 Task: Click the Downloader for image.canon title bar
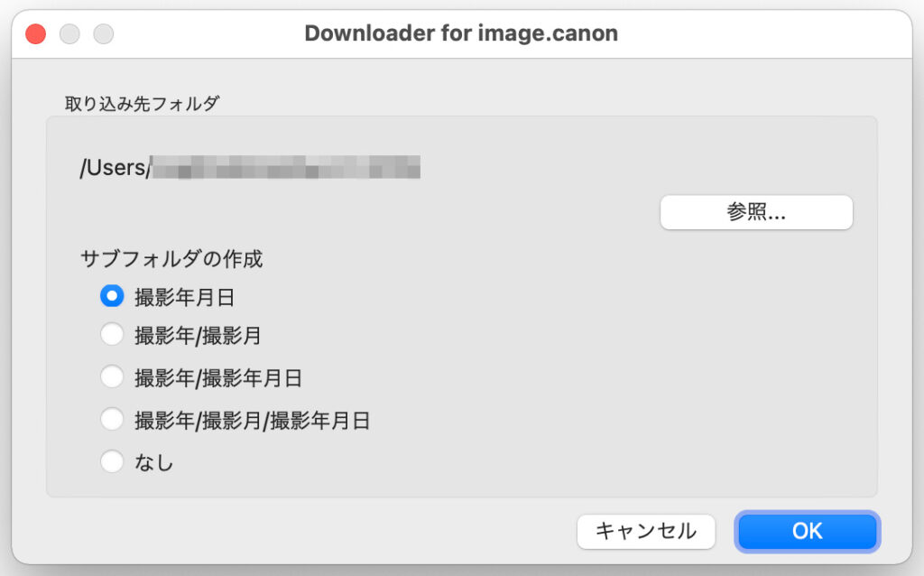pyautogui.click(x=460, y=34)
